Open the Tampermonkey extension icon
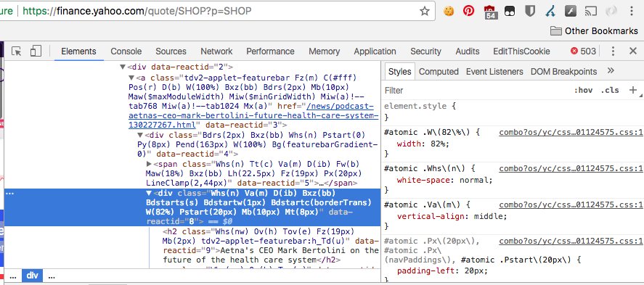The width and height of the screenshot is (644, 285). [510, 11]
